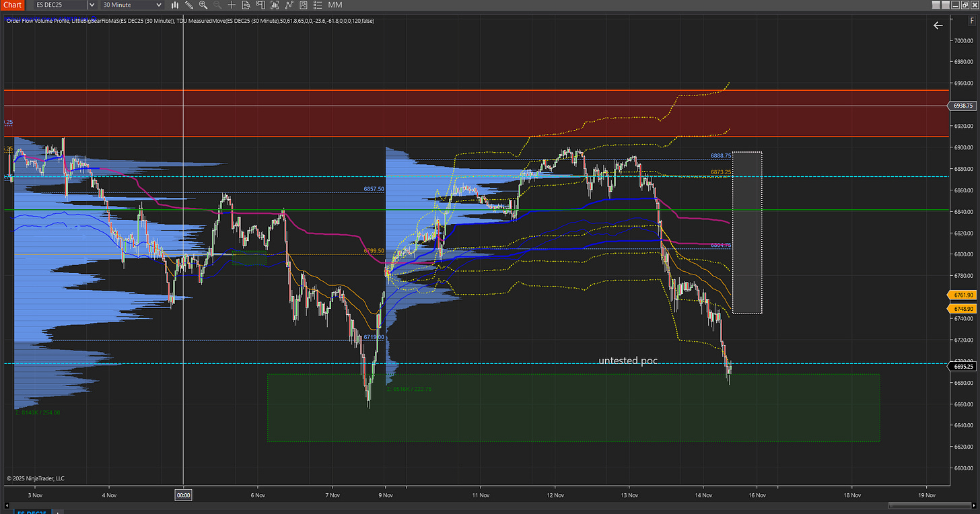Open the strategies icon
Image resolution: width=980 pixels, height=514 pixels.
(x=304, y=5)
